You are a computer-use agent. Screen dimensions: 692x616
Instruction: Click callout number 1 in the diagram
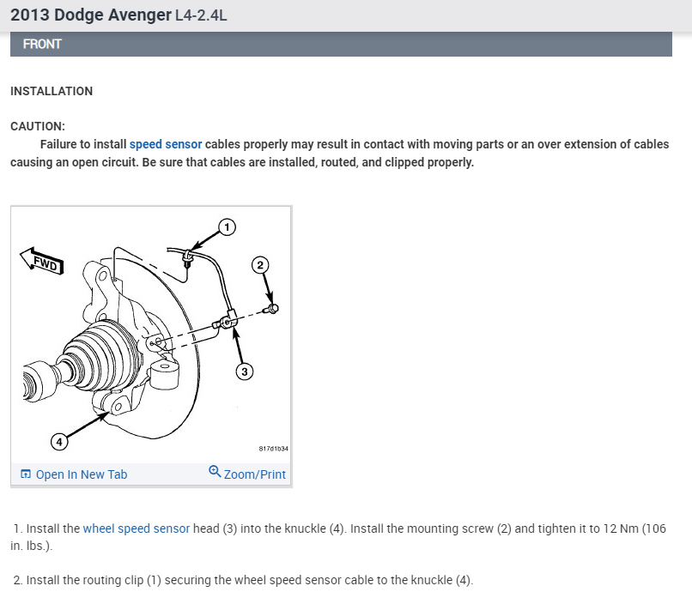point(227,227)
